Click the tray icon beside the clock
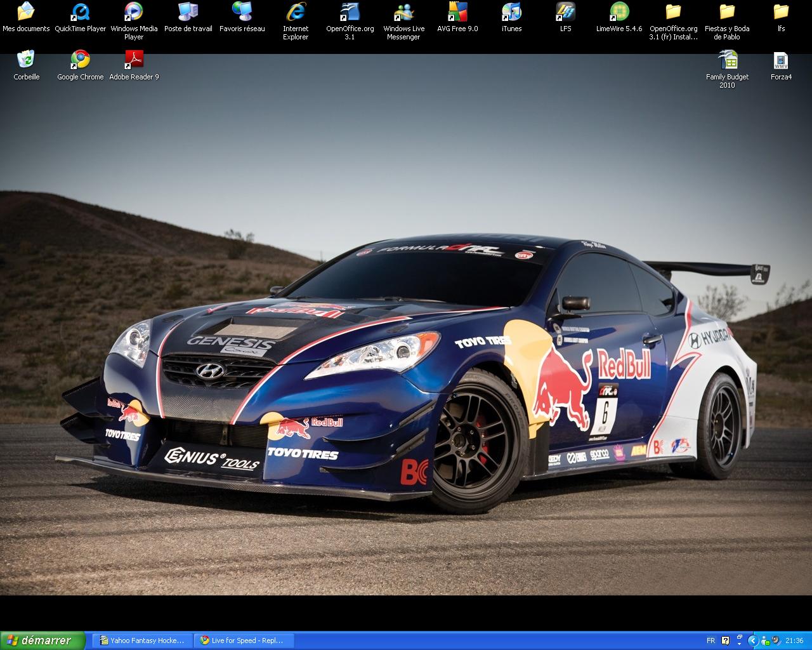Viewport: 812px width, 650px height. pos(776,640)
